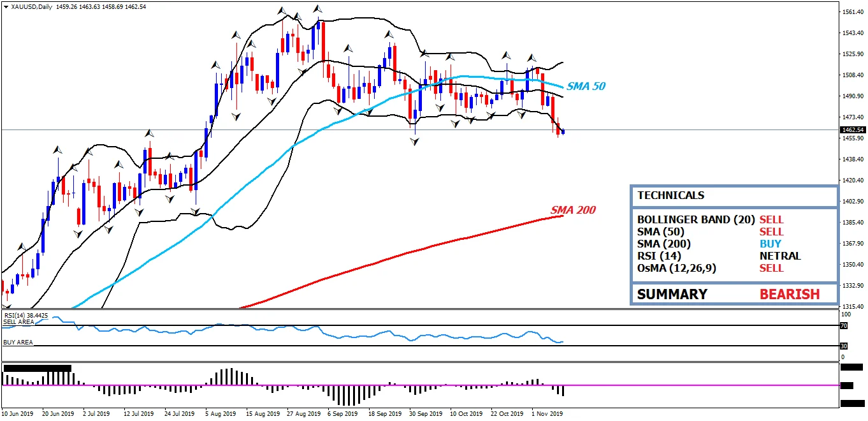This screenshot has width=868, height=421.
Task: Click the OsMA (12,26,9) SELL entry
Action: tap(711, 268)
